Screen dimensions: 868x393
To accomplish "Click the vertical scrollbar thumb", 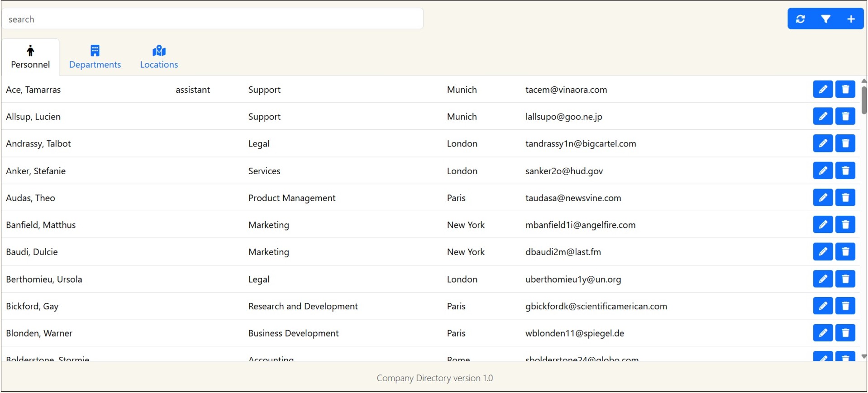I will pos(863,99).
